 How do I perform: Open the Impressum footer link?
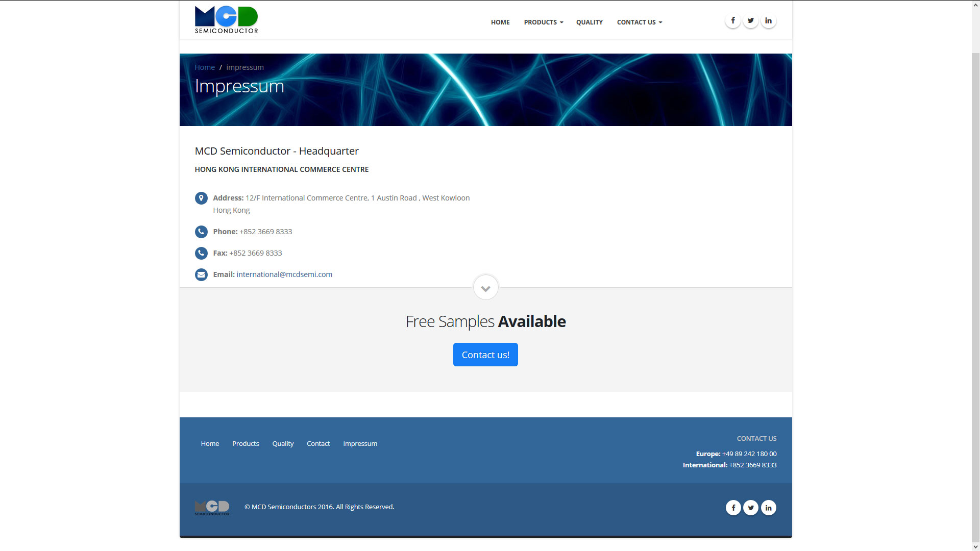pyautogui.click(x=360, y=444)
